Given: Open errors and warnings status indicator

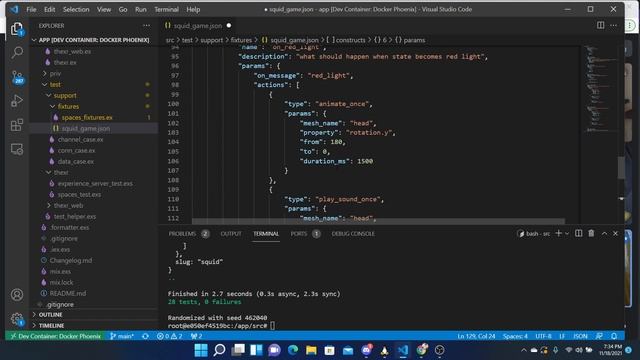Looking at the screenshot, I should (x=169, y=336).
